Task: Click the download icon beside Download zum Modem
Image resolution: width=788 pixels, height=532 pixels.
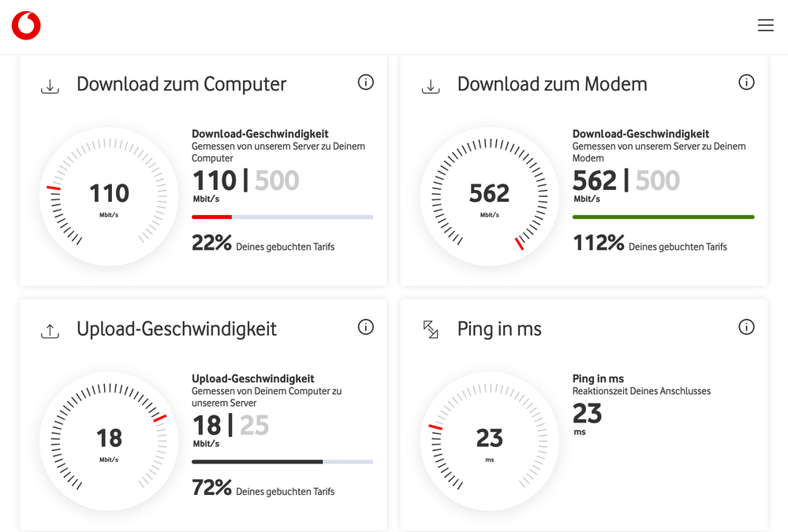Action: coord(431,86)
